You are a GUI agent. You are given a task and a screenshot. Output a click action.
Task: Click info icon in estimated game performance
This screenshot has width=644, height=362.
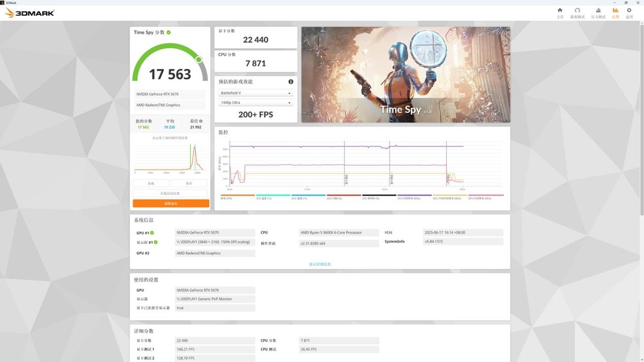click(291, 82)
